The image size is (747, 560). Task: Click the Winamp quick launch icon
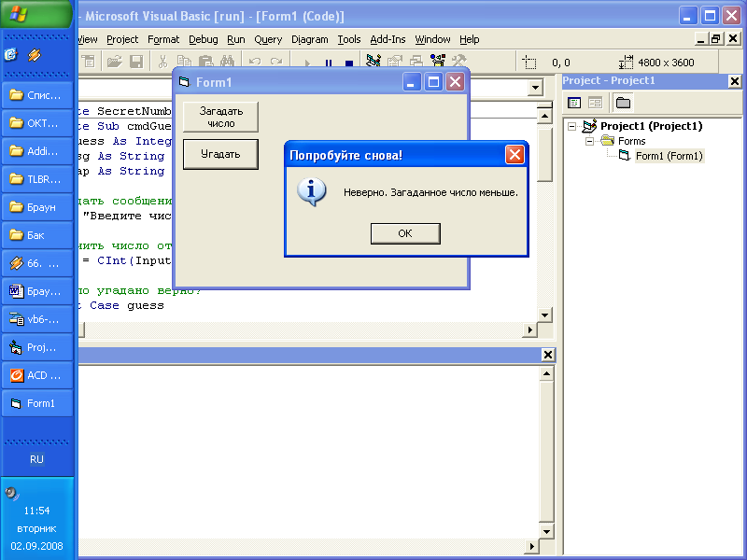point(35,55)
